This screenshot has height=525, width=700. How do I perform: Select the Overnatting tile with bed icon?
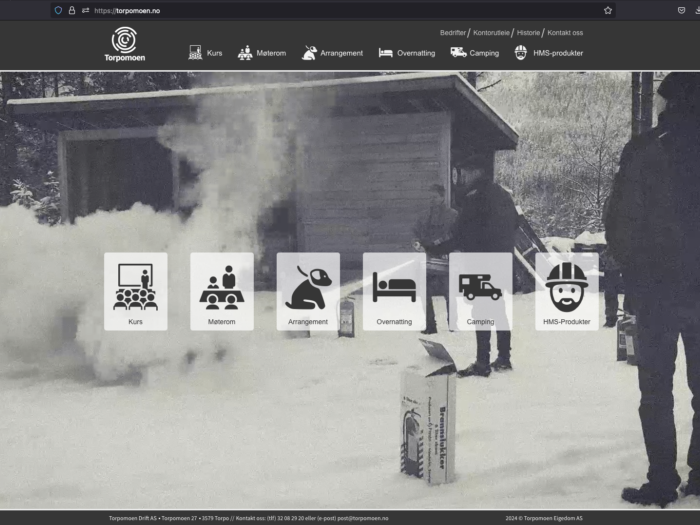[394, 292]
